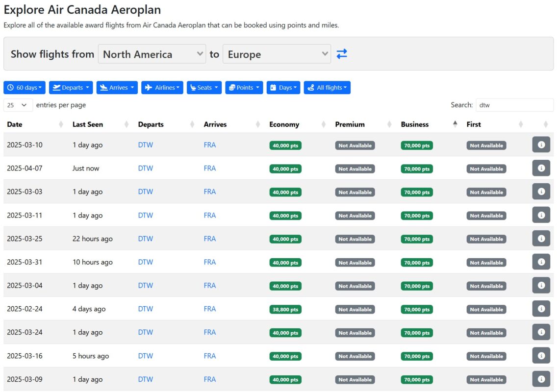Toggle sorting on the Economy column

(x=284, y=124)
